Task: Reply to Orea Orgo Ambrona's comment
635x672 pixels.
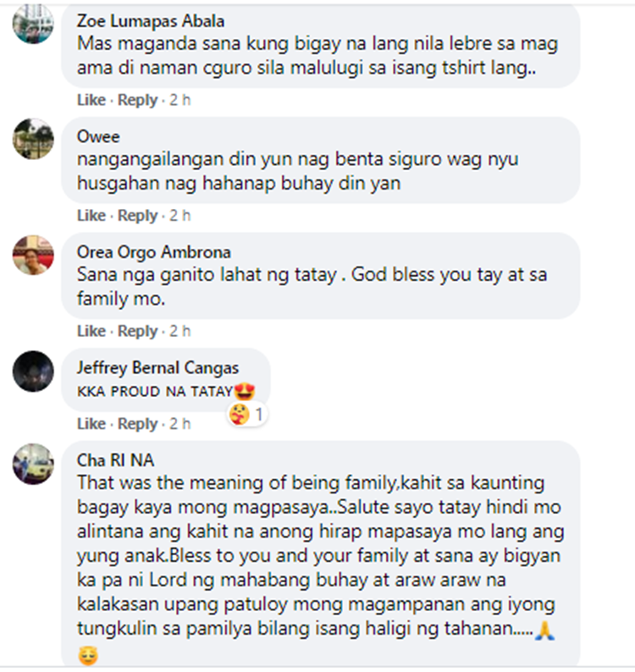Action: (x=138, y=331)
